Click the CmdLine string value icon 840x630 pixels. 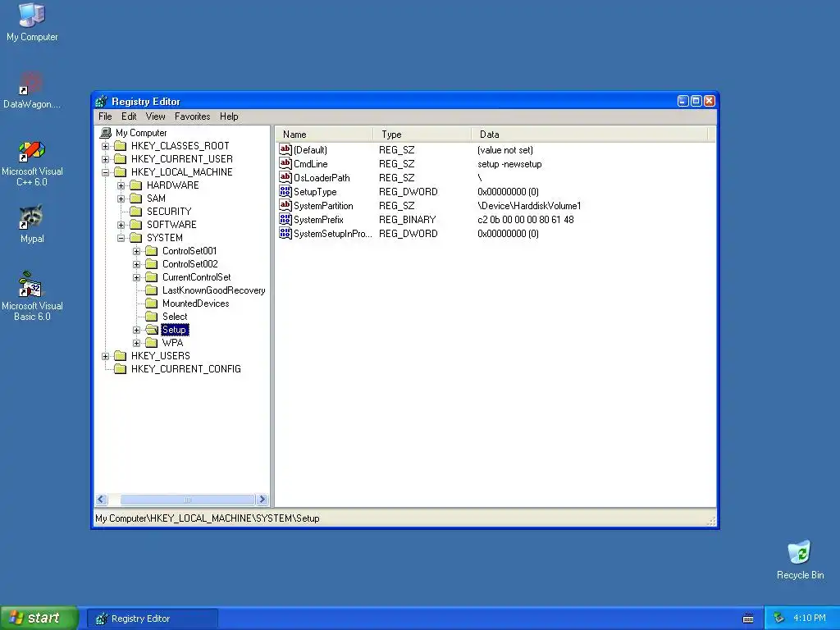[285, 163]
